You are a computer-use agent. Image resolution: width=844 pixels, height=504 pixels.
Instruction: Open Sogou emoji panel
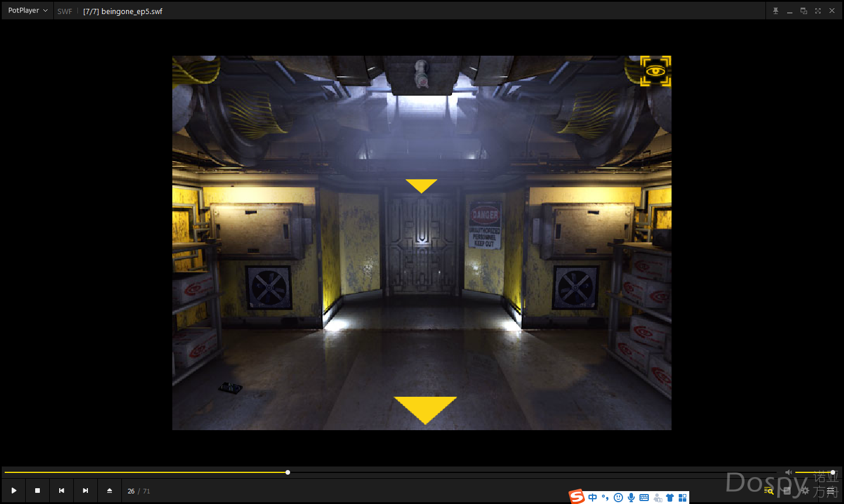pos(618,498)
